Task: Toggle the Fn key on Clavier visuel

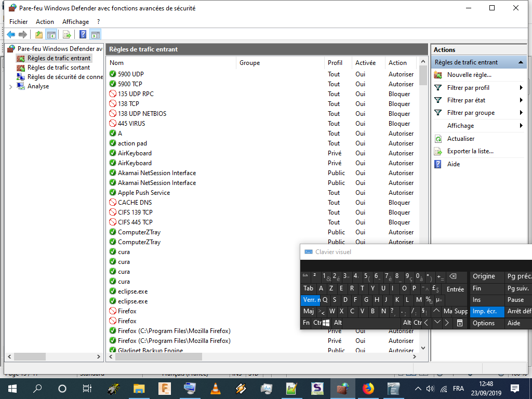Action: click(306, 323)
